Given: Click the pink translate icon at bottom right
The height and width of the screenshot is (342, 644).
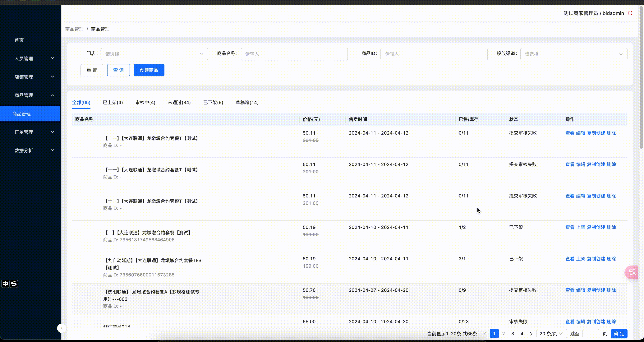Looking at the screenshot, I should tap(632, 272).
